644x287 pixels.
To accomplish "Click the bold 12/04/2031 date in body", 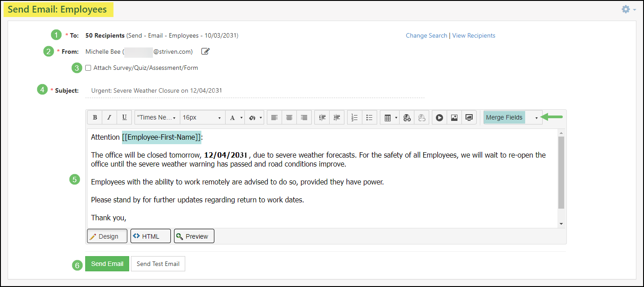I will click(226, 155).
